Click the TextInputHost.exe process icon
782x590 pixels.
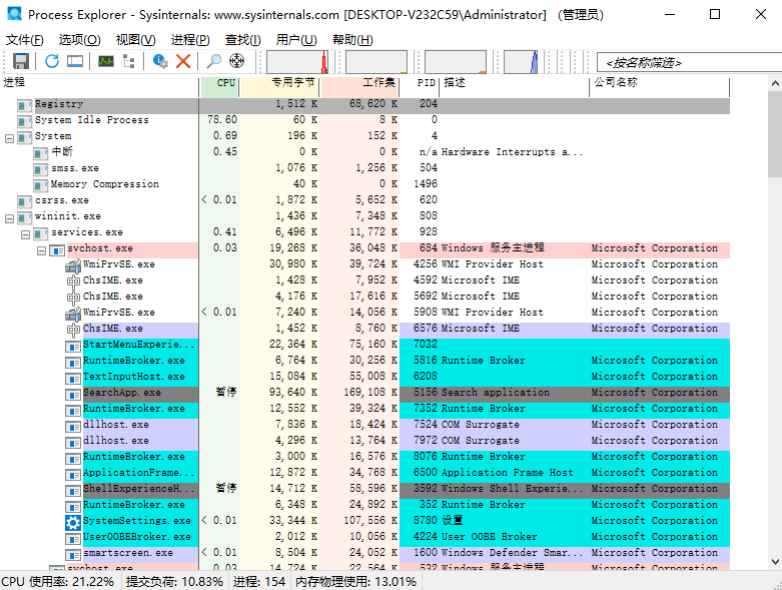73,378
